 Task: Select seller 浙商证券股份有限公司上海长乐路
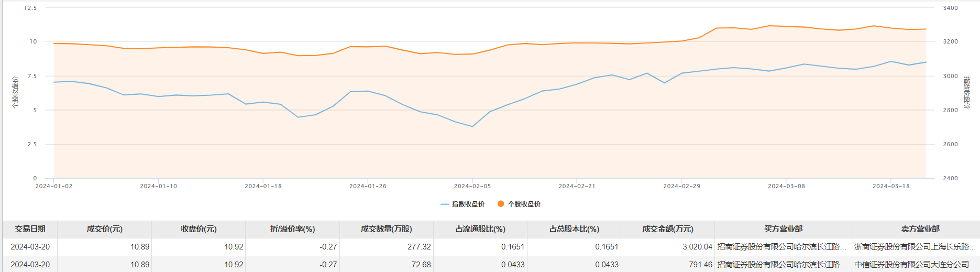(x=915, y=247)
